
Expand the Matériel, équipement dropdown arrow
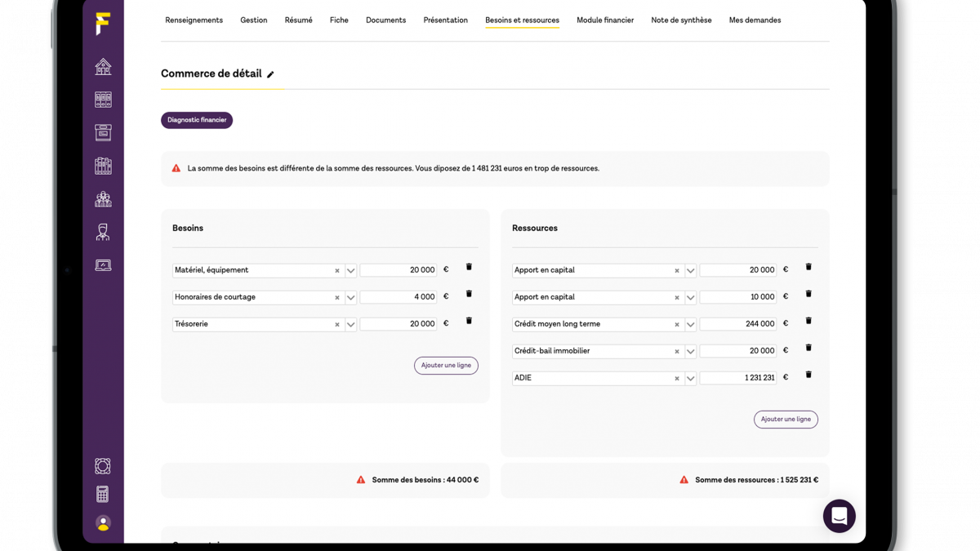(x=351, y=271)
